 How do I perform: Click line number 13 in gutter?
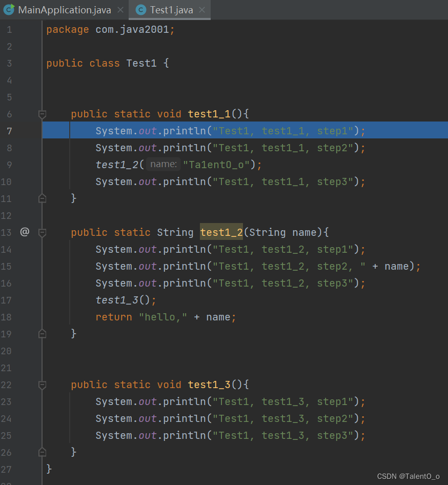pos(6,233)
